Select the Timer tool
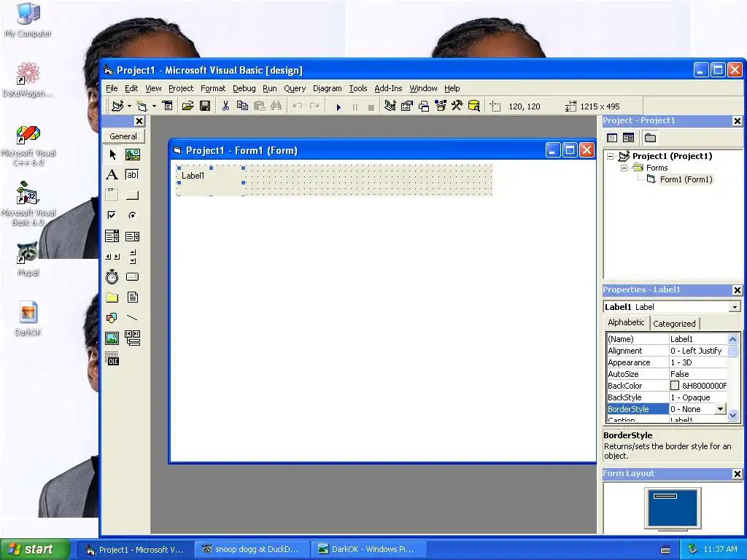 point(112,276)
